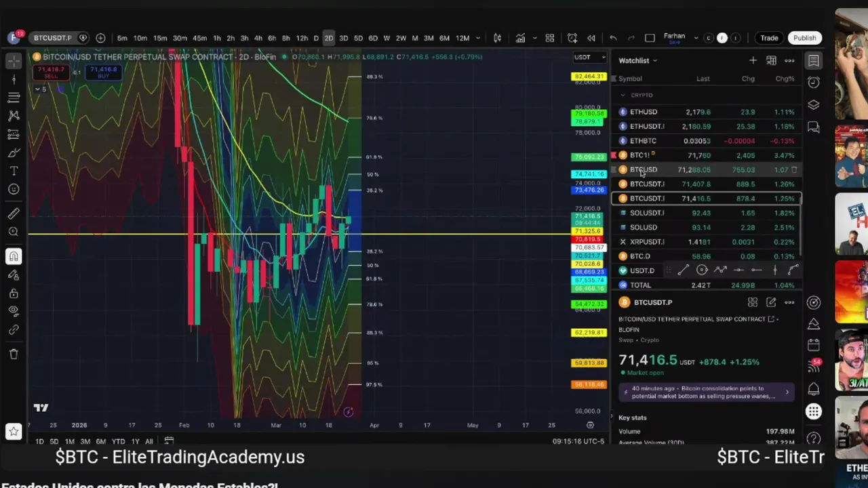This screenshot has height=488, width=868.
Task: Open the drawings link sync tool
Action: (x=14, y=330)
